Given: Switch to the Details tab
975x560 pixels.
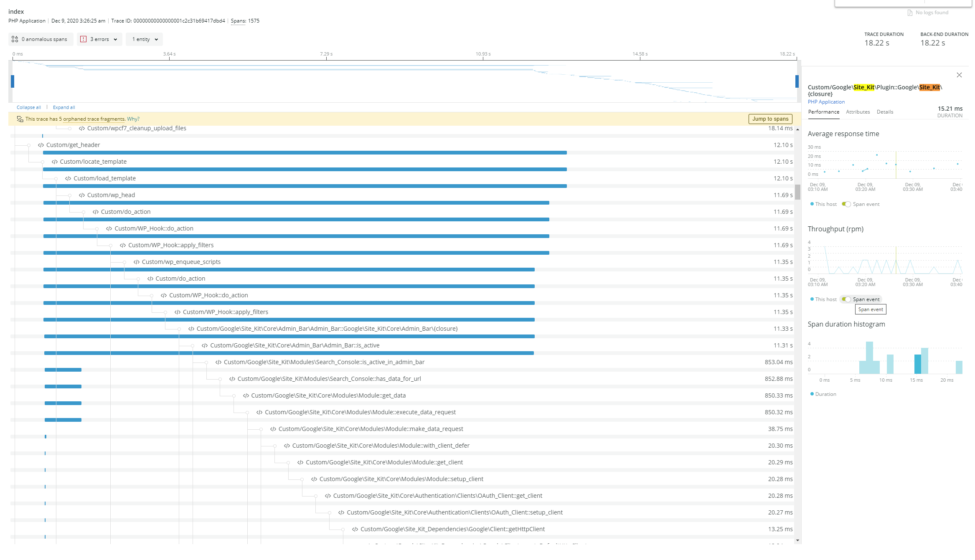Looking at the screenshot, I should pyautogui.click(x=885, y=111).
